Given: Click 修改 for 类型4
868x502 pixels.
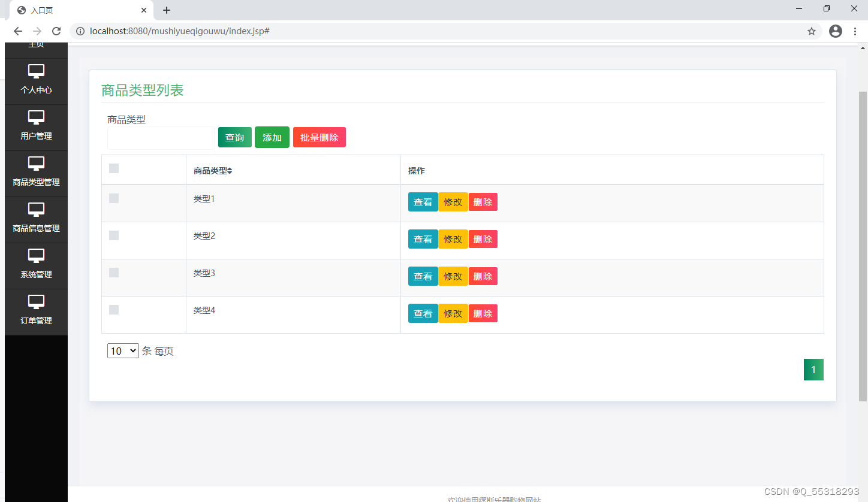Looking at the screenshot, I should point(453,313).
